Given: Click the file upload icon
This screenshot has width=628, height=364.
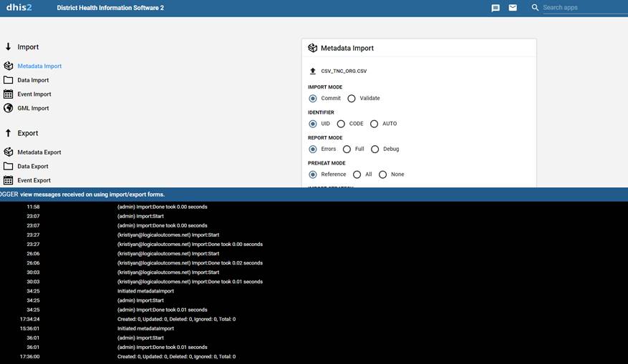Looking at the screenshot, I should point(313,72).
